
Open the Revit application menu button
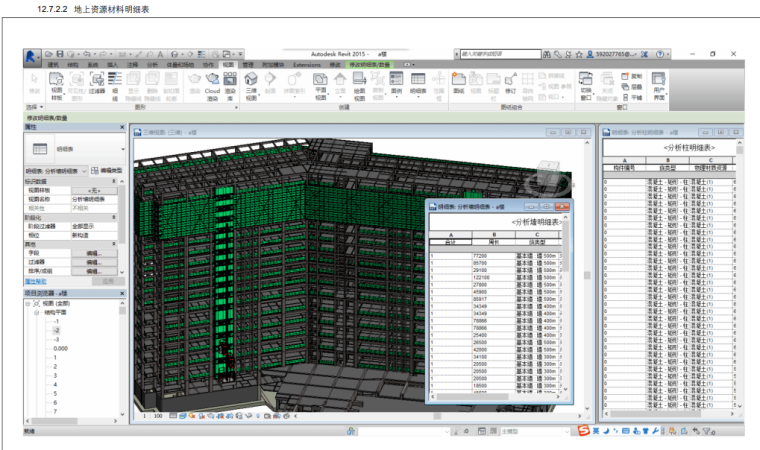[33, 55]
